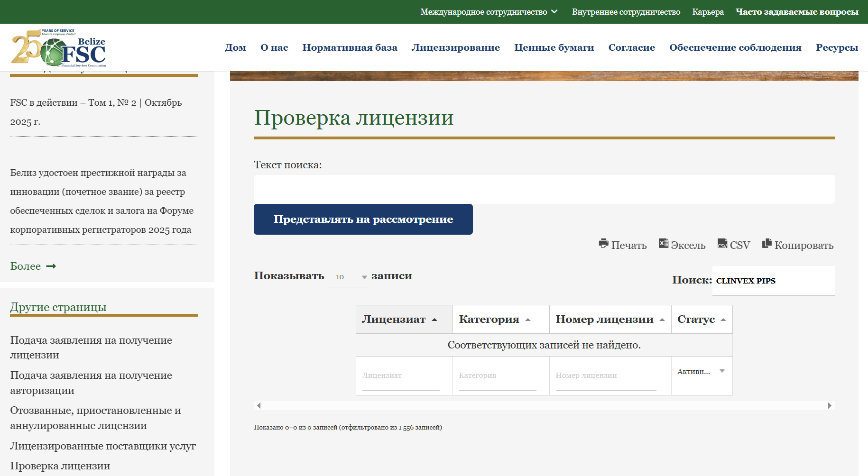Sort by Номер лицензии column arrow
The image size is (868, 476).
tap(662, 320)
